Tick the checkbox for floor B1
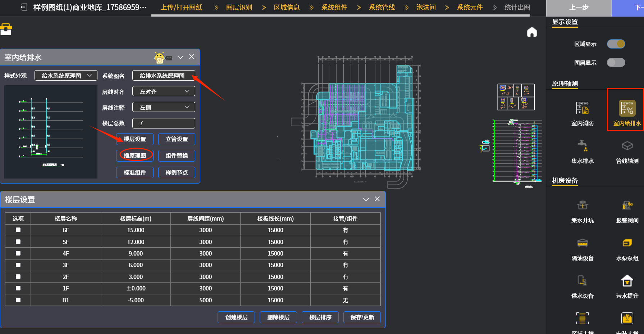 pyautogui.click(x=18, y=300)
